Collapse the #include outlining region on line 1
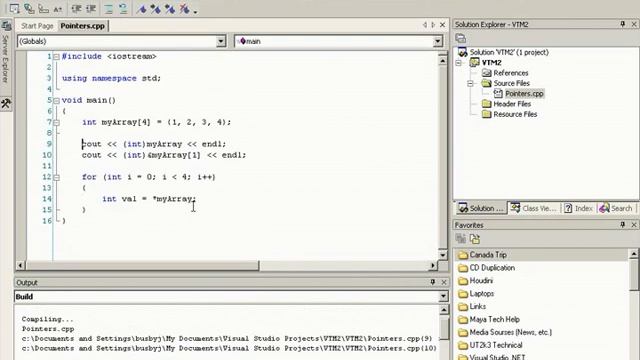Viewport: 640px width, 360px height. 56,57
